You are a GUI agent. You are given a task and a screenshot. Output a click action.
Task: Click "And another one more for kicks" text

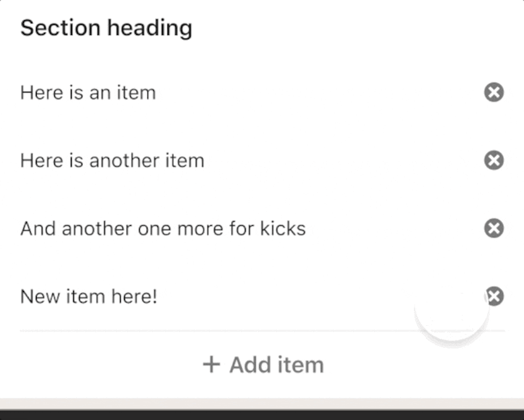tap(162, 228)
